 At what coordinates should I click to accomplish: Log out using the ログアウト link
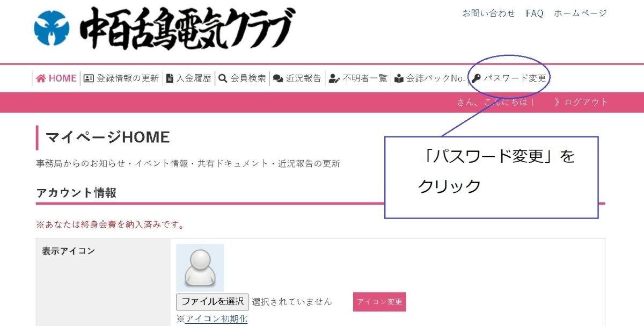(586, 102)
